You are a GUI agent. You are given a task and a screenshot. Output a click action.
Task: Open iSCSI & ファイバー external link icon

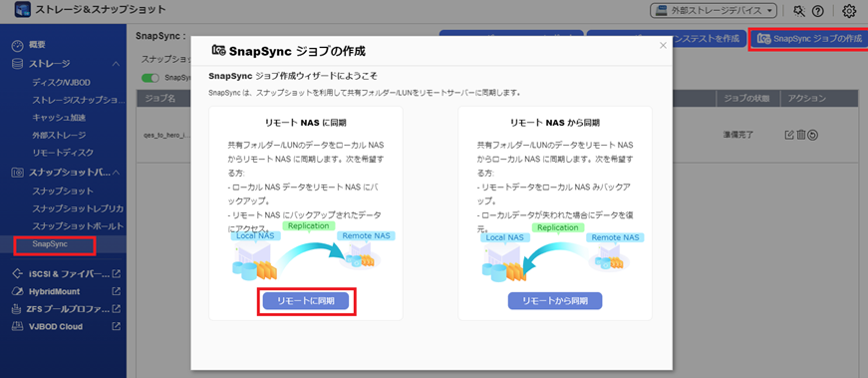[116, 274]
